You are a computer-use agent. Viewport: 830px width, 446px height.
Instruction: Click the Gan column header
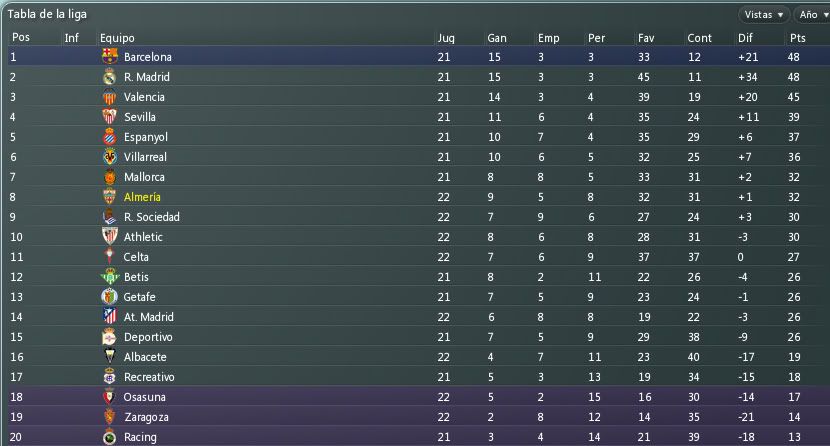(497, 38)
